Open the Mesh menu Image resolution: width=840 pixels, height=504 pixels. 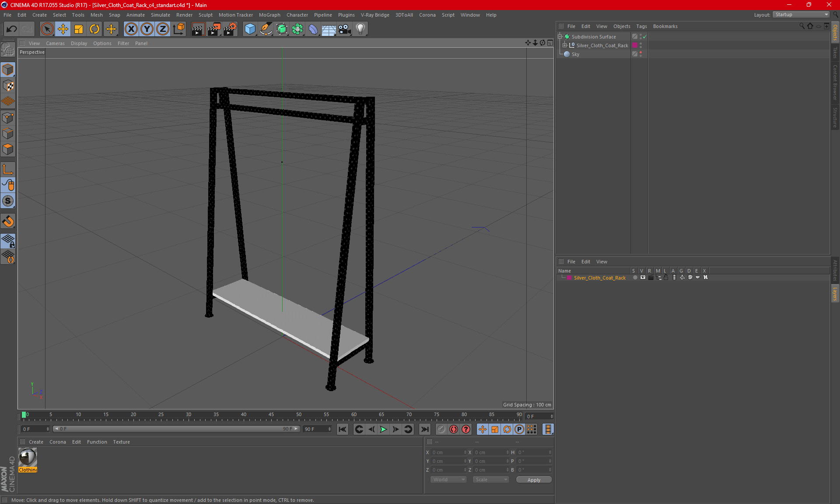tap(96, 15)
